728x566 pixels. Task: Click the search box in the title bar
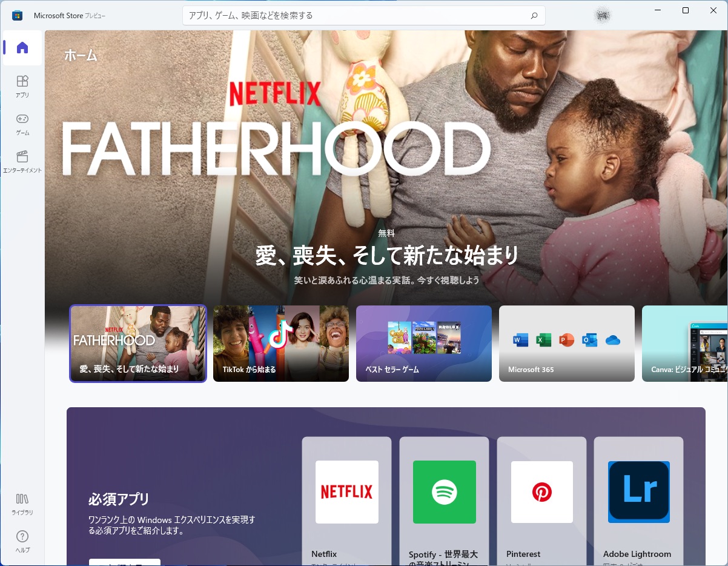click(x=364, y=16)
